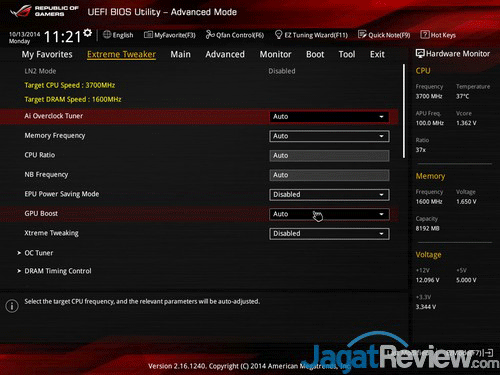Click the 10/13/2014 date text

tap(24, 34)
